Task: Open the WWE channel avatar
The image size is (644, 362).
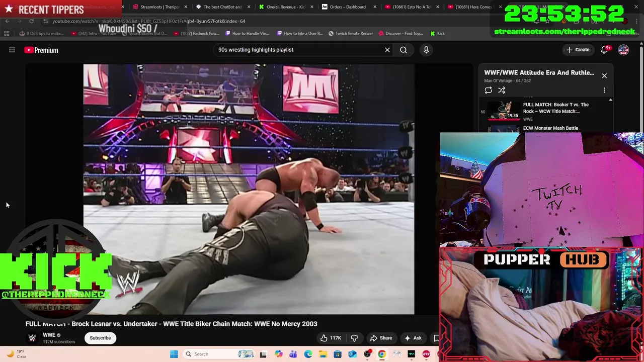Action: [32, 338]
